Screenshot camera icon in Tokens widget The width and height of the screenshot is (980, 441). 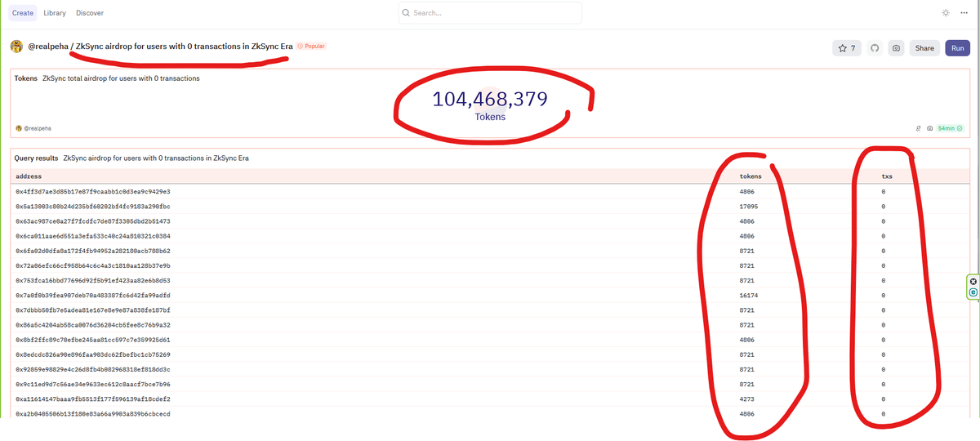[929, 128]
